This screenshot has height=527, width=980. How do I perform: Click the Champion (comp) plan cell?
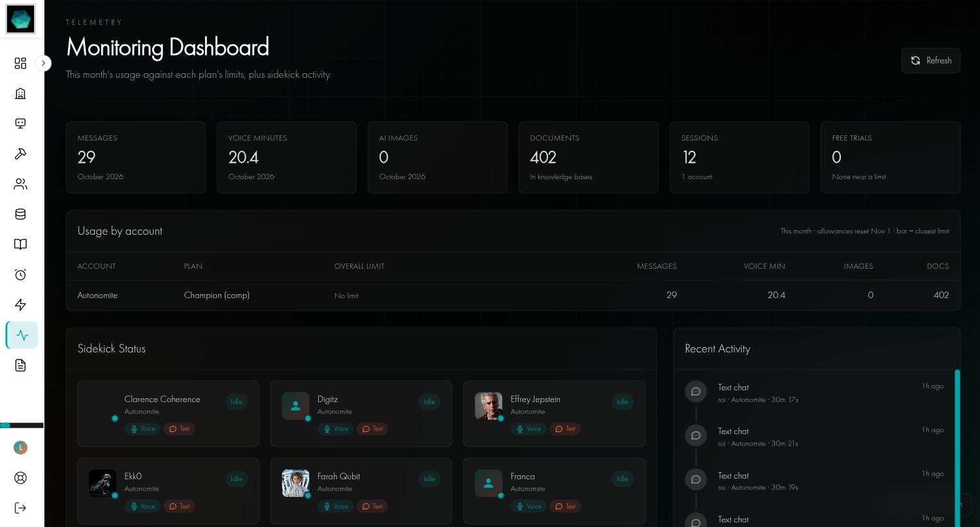point(217,295)
